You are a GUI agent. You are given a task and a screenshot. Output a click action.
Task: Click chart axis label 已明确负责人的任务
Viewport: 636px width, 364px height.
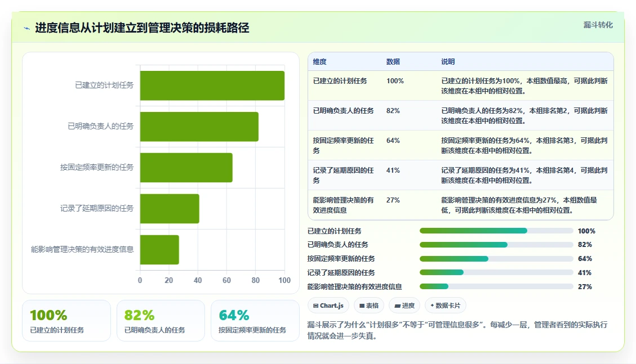click(x=101, y=126)
